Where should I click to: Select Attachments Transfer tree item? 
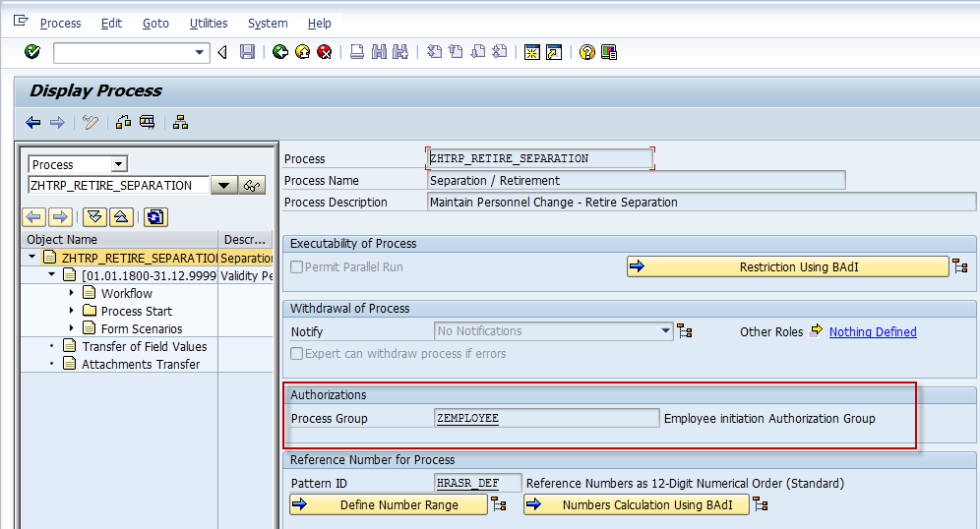tap(141, 364)
